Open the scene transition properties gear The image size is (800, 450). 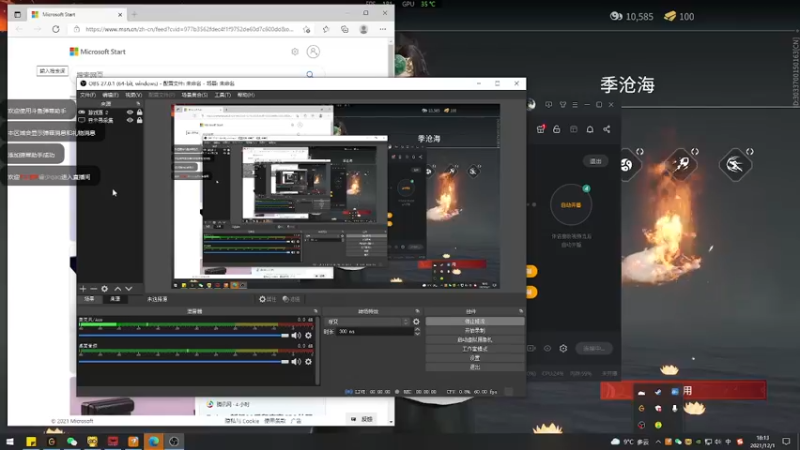click(416, 321)
